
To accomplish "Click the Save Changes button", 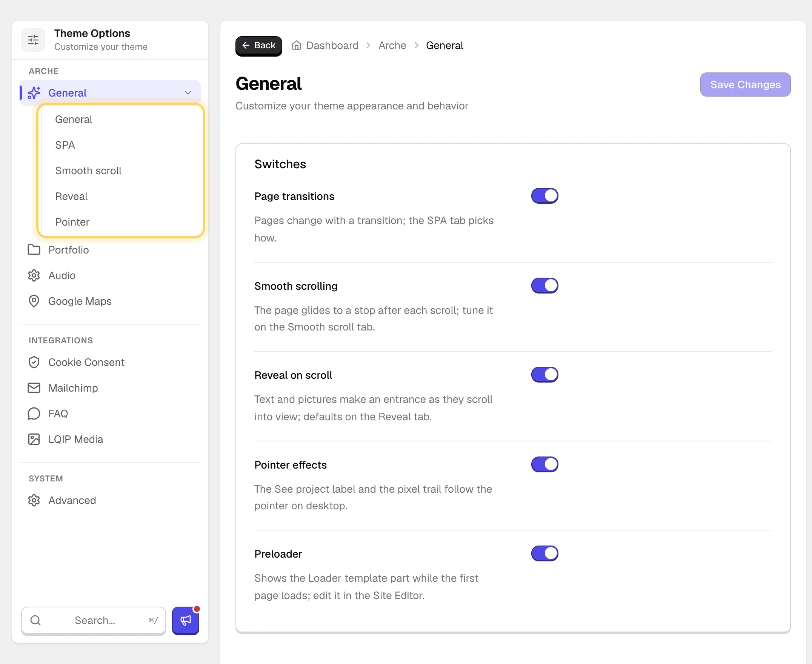I will pyautogui.click(x=746, y=85).
